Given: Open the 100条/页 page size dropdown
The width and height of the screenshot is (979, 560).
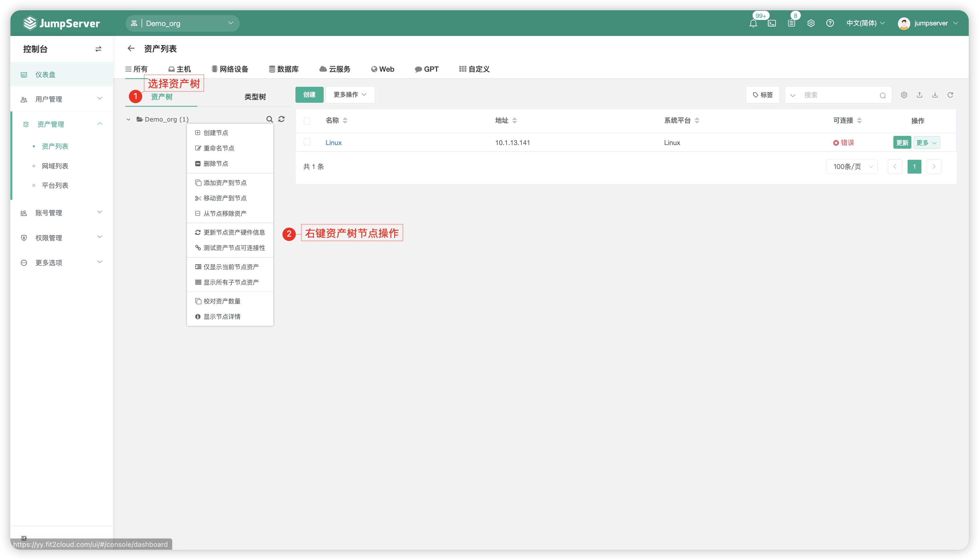Looking at the screenshot, I should click(x=852, y=166).
